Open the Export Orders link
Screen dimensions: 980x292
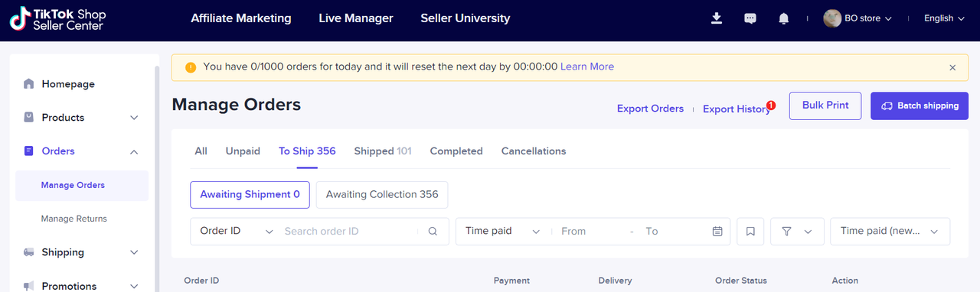(650, 109)
